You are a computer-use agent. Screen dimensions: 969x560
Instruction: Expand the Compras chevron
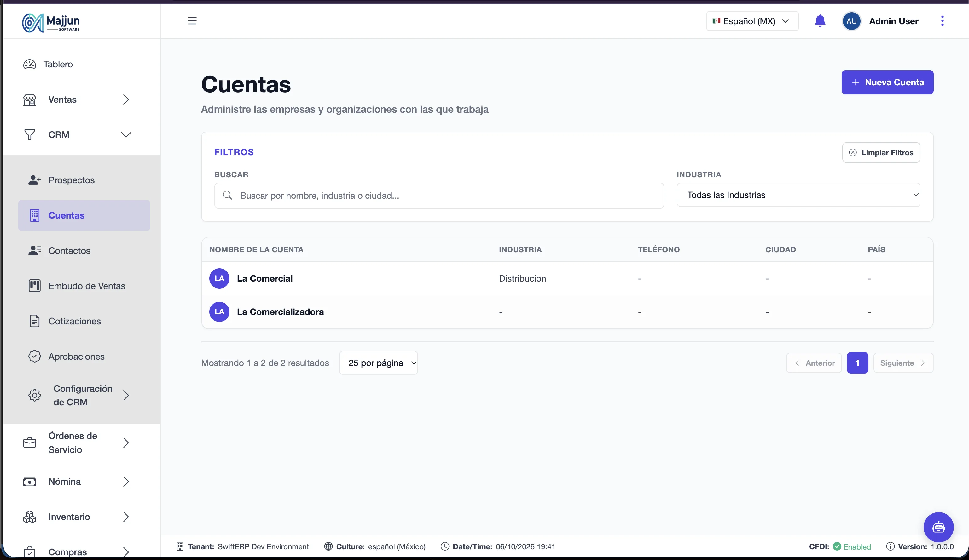click(x=126, y=552)
